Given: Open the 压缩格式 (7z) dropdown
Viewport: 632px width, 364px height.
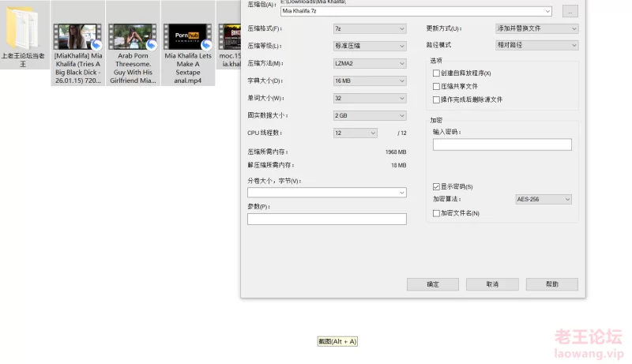Looking at the screenshot, I should pyautogui.click(x=370, y=28).
